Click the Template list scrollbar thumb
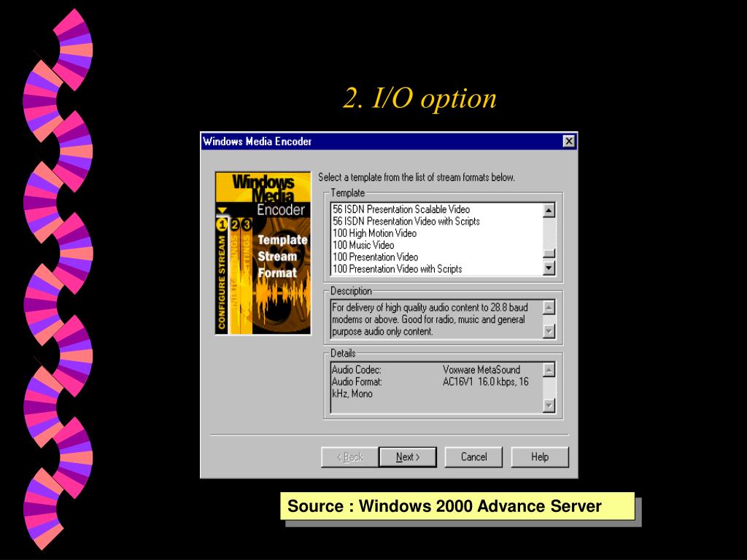 (549, 253)
